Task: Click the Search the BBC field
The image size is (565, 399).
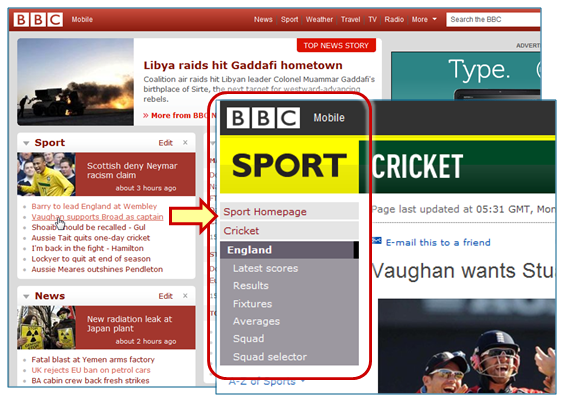Action: (493, 19)
